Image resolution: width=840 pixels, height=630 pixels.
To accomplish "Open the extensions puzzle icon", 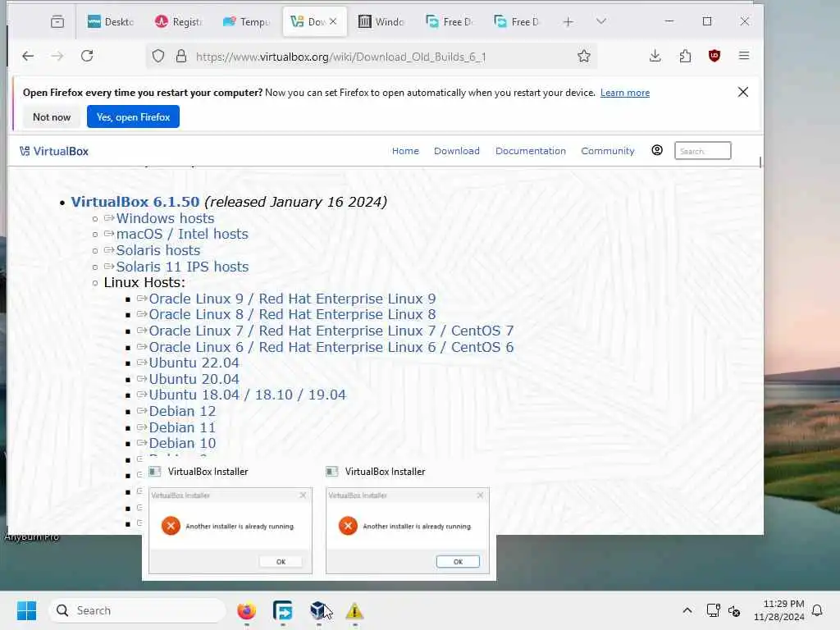I will pos(685,56).
